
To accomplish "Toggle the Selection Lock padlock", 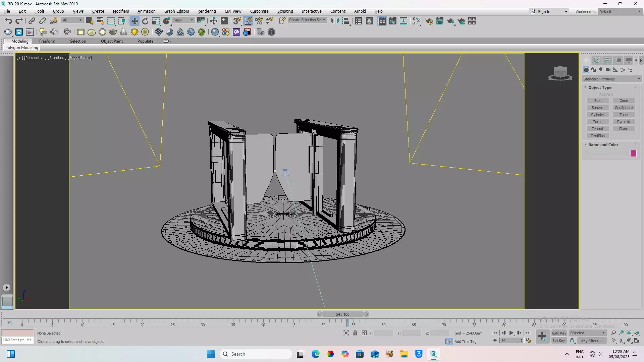I will [355, 333].
